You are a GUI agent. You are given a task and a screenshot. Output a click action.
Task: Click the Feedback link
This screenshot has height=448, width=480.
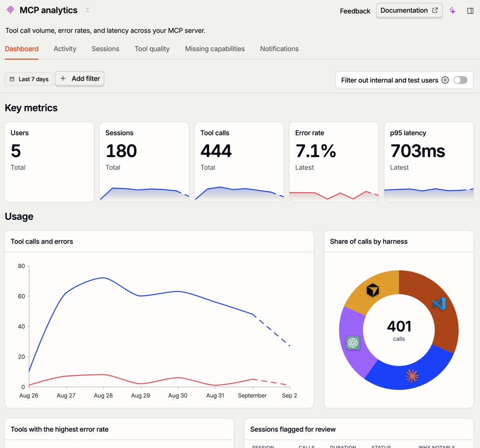pos(355,11)
